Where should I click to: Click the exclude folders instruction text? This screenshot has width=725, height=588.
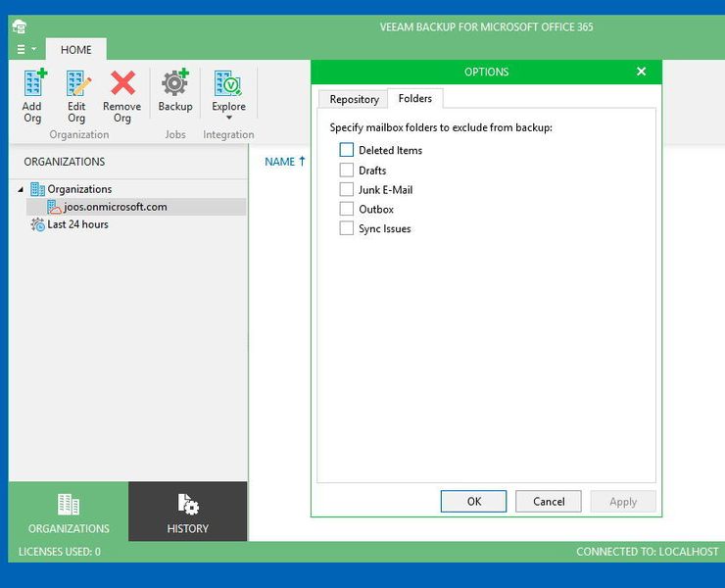441,127
